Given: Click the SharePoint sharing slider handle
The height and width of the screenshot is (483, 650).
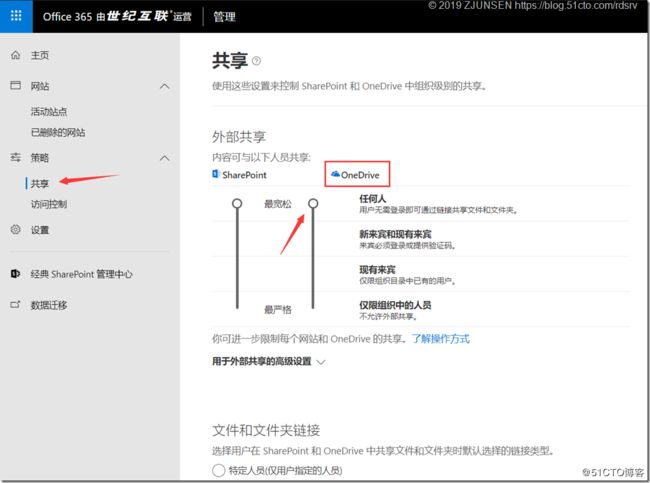Looking at the screenshot, I should click(237, 203).
